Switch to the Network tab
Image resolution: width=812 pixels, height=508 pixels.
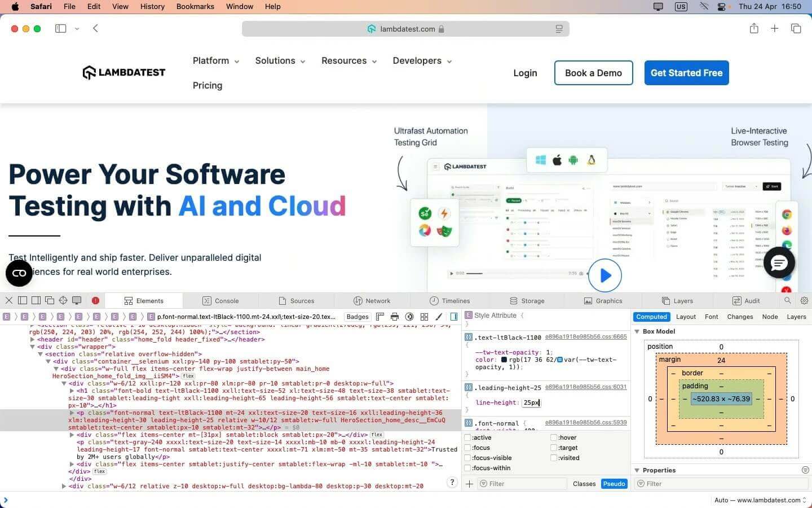click(x=372, y=301)
